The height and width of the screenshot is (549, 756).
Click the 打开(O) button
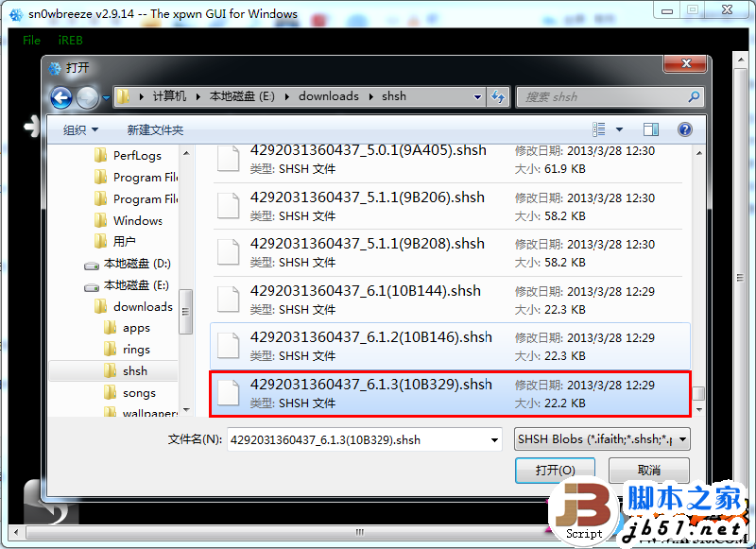click(x=555, y=470)
